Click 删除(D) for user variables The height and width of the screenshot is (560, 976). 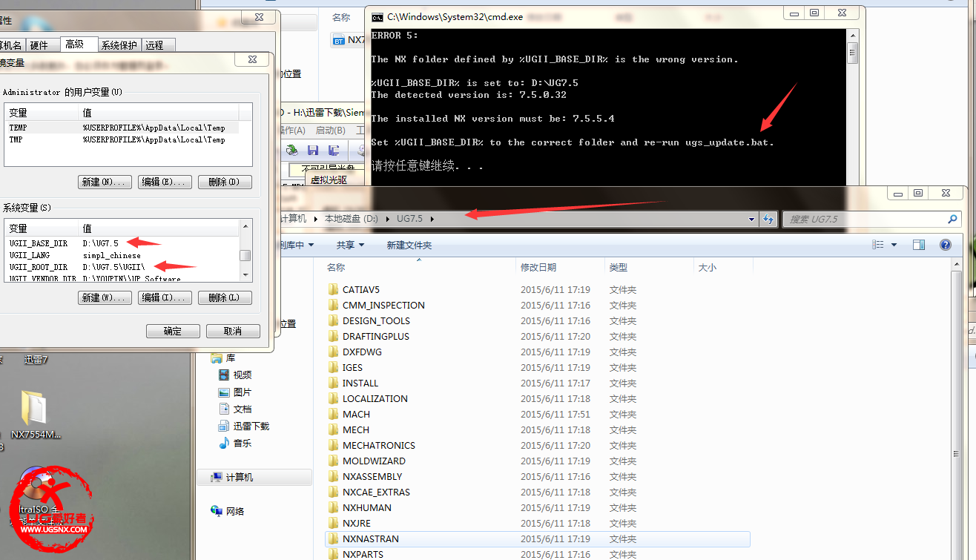point(225,182)
